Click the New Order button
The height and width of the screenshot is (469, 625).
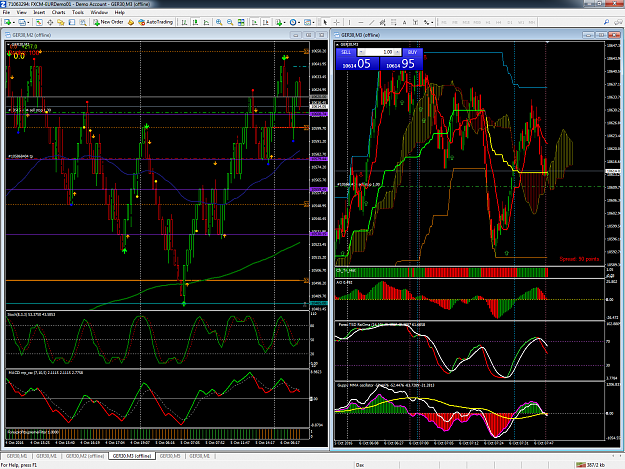(x=108, y=22)
